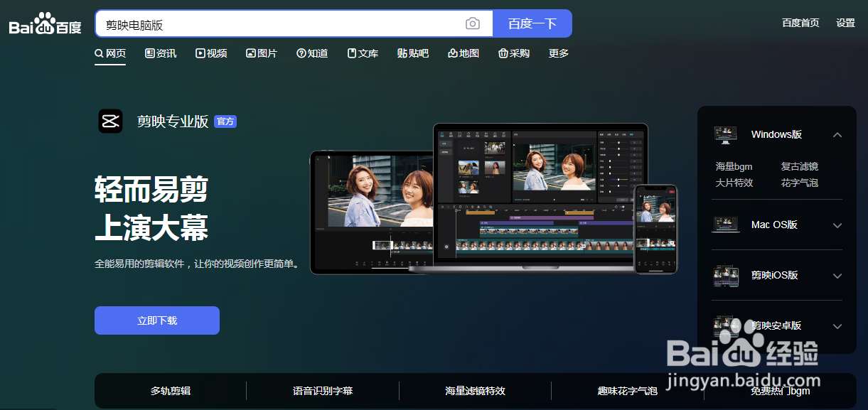The height and width of the screenshot is (410, 868).
Task: Click 剪映iOS版 label
Action: click(775, 275)
